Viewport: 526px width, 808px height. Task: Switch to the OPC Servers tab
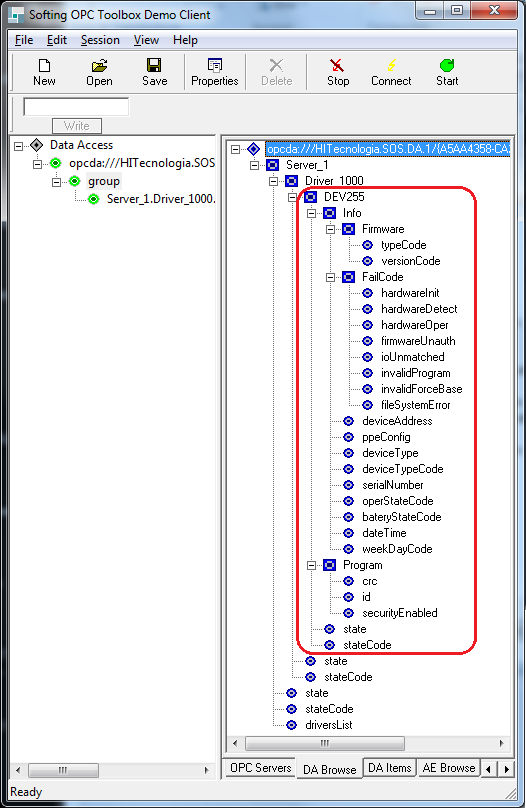coord(261,768)
